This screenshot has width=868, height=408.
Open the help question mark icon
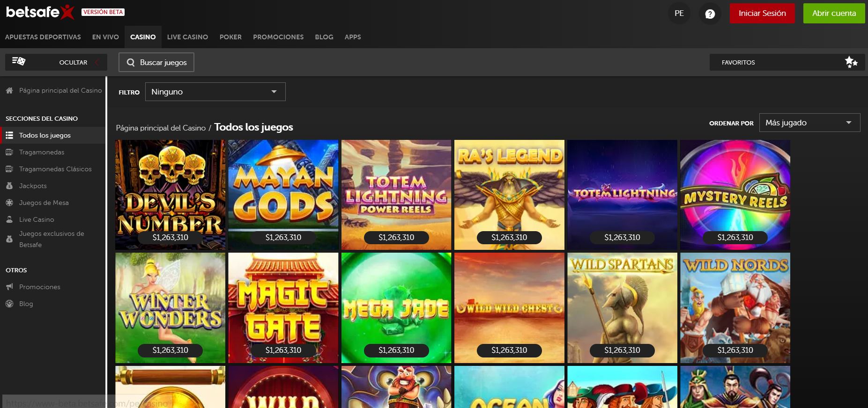coord(710,14)
